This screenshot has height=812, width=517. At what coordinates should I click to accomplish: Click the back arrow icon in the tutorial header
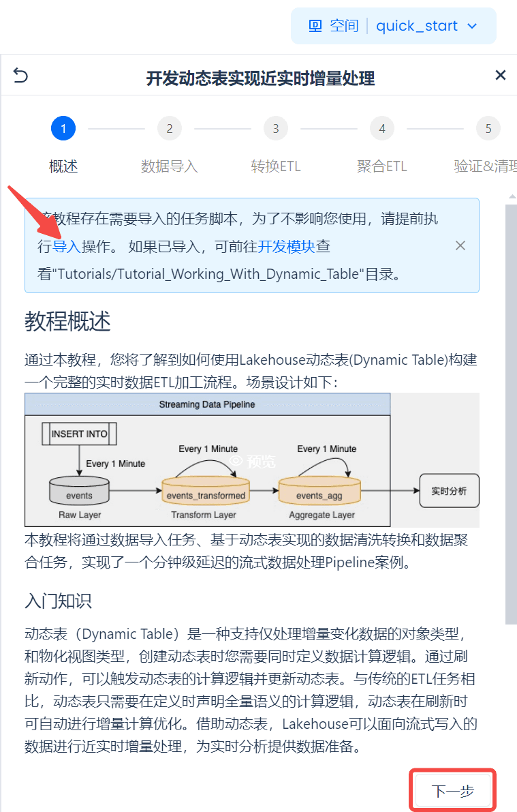click(x=20, y=76)
